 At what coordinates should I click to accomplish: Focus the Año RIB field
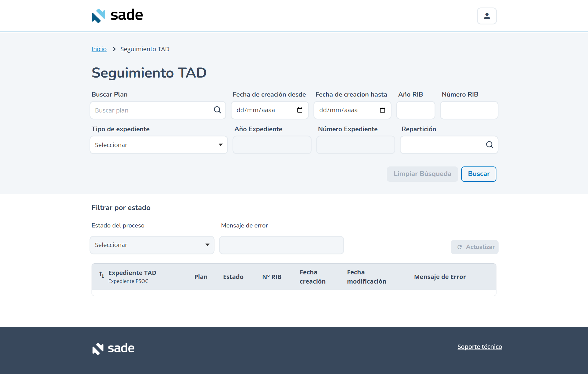[x=416, y=110]
